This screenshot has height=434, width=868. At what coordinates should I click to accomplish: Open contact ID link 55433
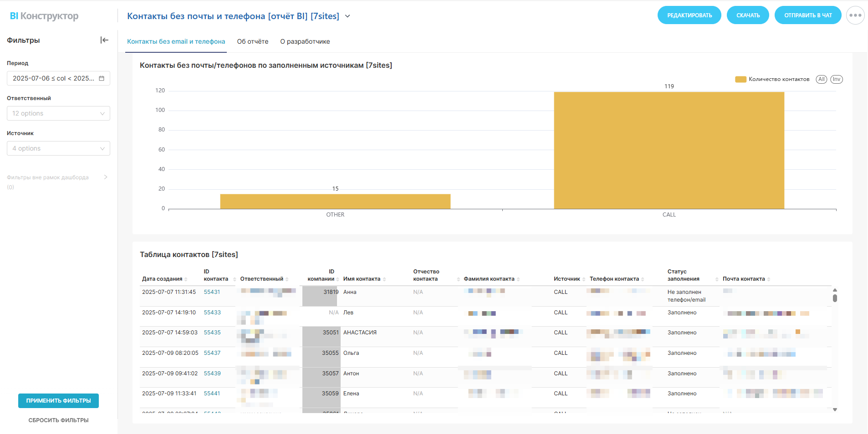212,313
